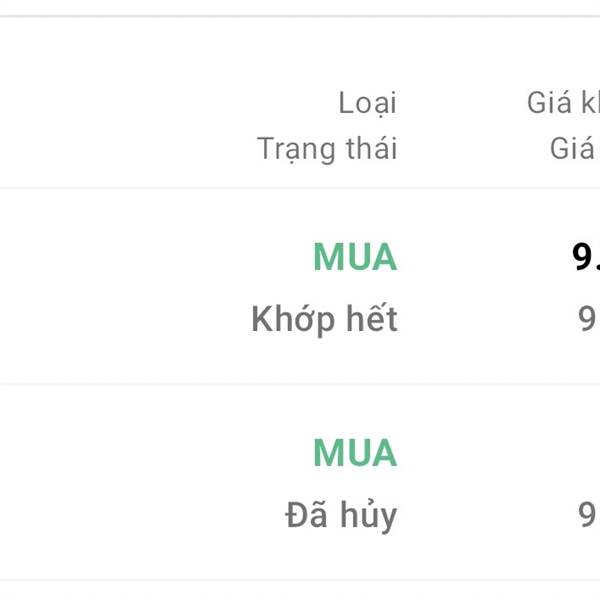Select the partially visible Giá kh column header

click(x=563, y=103)
